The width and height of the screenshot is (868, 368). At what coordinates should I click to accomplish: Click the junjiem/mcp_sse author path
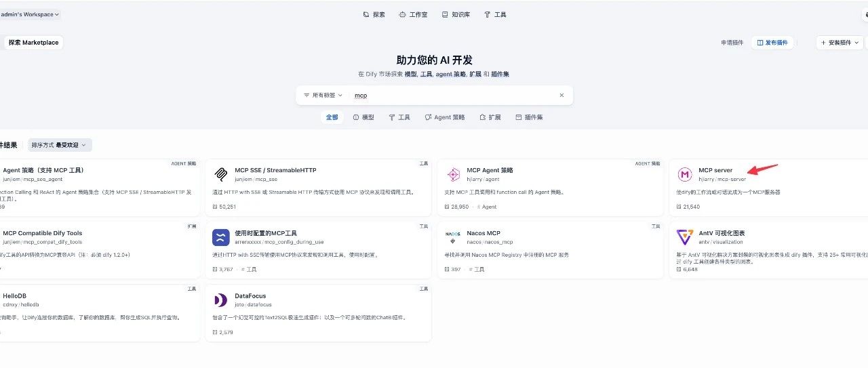point(256,179)
